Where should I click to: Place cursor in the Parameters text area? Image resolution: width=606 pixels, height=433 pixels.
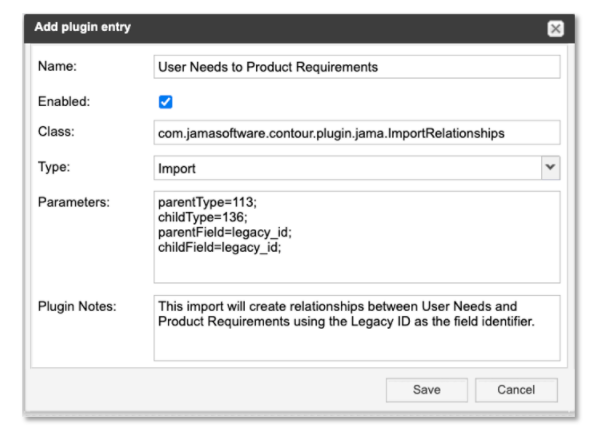357,237
